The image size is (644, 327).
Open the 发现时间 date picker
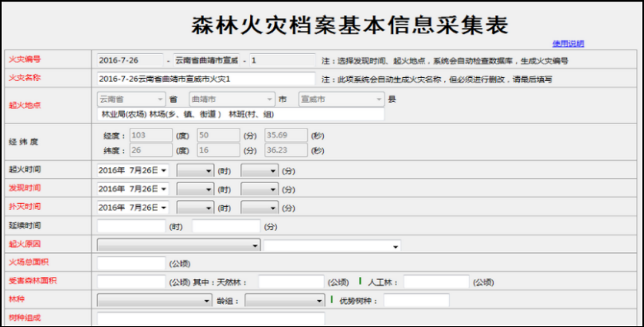(133, 189)
